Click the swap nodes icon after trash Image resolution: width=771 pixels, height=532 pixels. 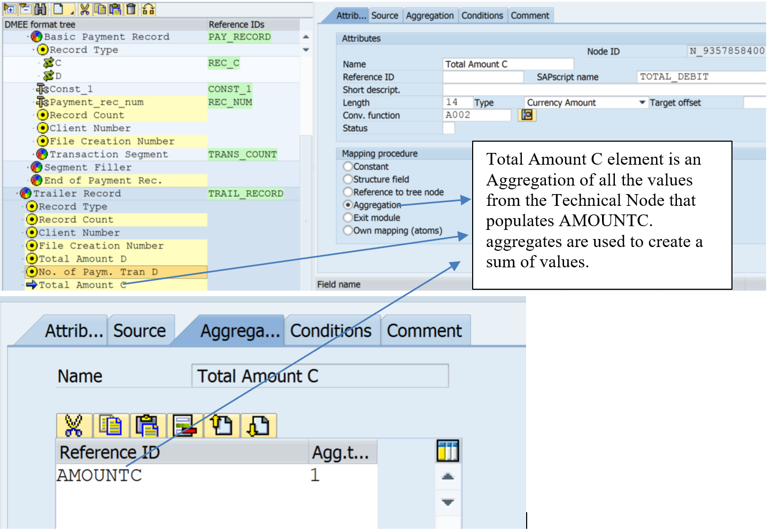(x=149, y=9)
